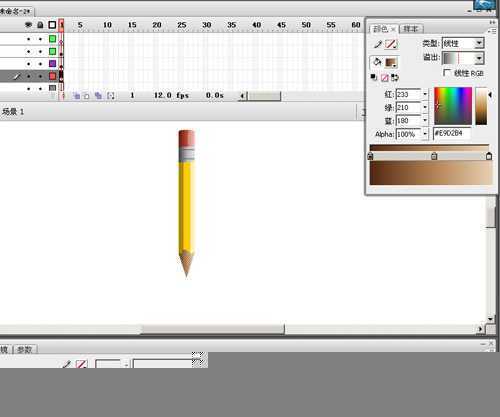
Task: Switch to the Swatches tab beside Color
Action: tap(411, 29)
